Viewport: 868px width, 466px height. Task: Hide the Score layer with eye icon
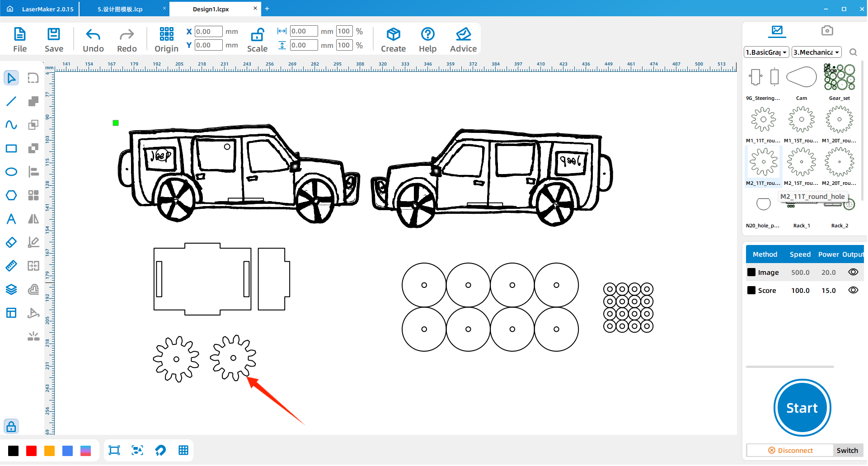[853, 290]
